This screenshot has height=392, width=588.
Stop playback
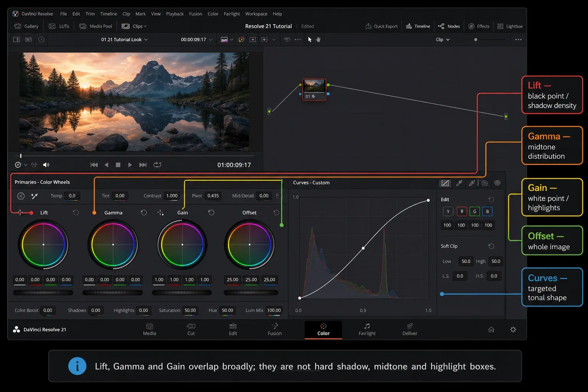[x=118, y=165]
